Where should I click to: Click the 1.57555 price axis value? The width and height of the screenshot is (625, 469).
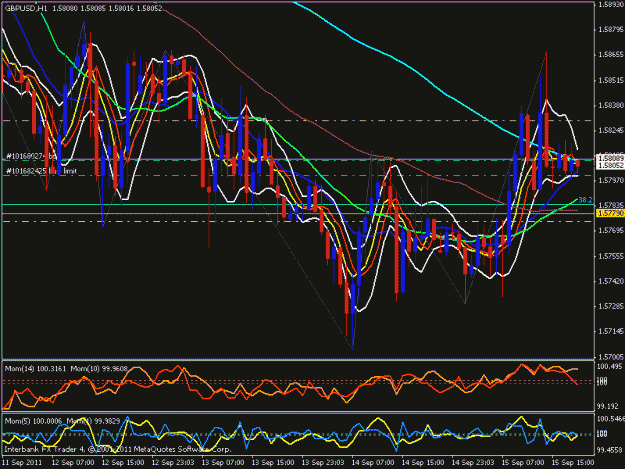click(611, 256)
